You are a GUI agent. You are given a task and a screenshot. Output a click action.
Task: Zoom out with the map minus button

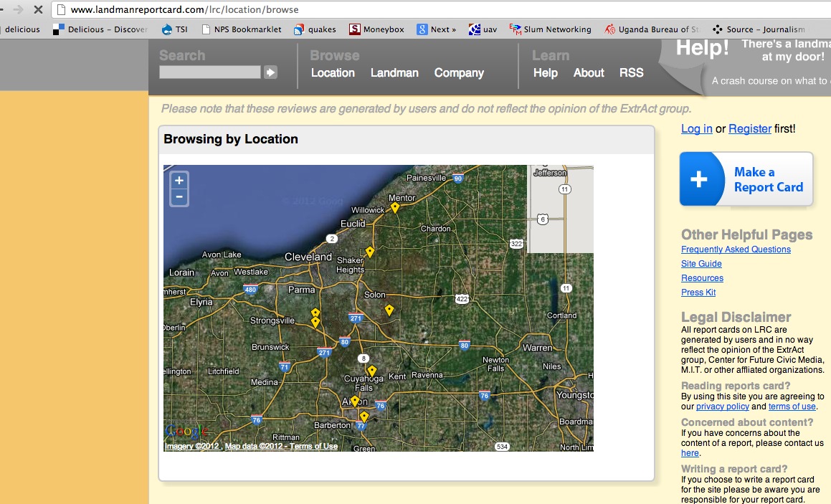coord(179,197)
